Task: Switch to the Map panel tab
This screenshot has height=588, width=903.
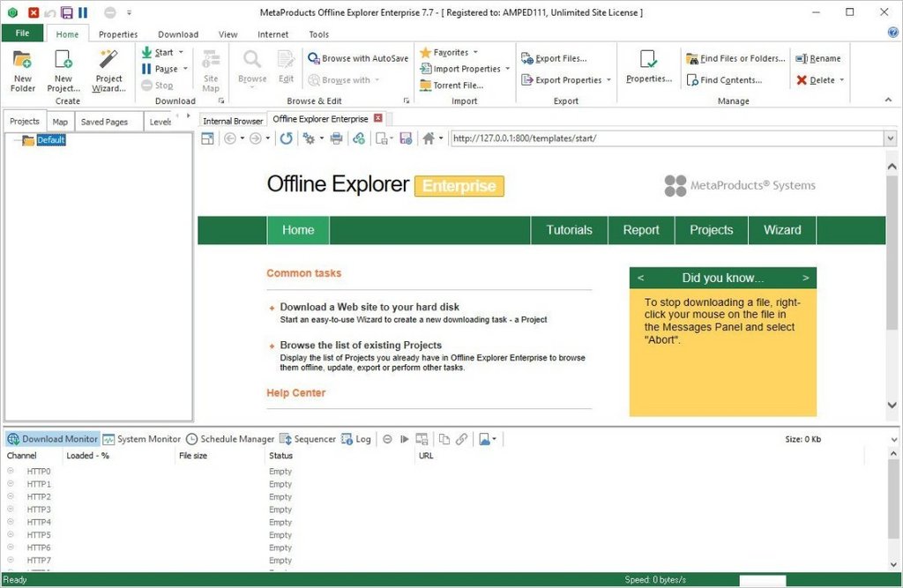Action: tap(60, 122)
